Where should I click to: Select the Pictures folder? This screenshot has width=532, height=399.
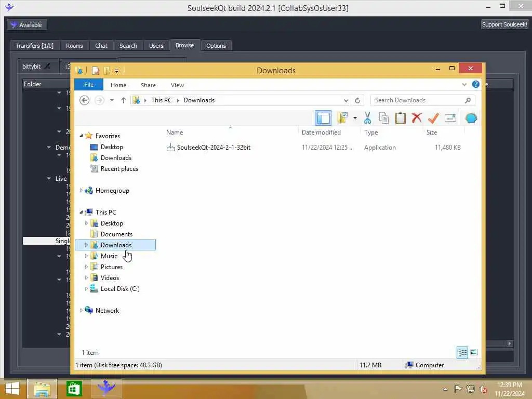click(x=111, y=267)
